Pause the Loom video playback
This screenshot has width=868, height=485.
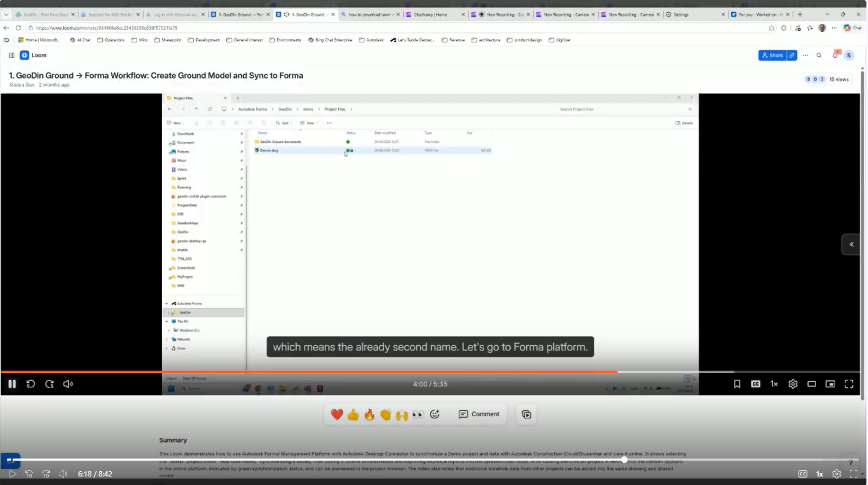point(12,384)
